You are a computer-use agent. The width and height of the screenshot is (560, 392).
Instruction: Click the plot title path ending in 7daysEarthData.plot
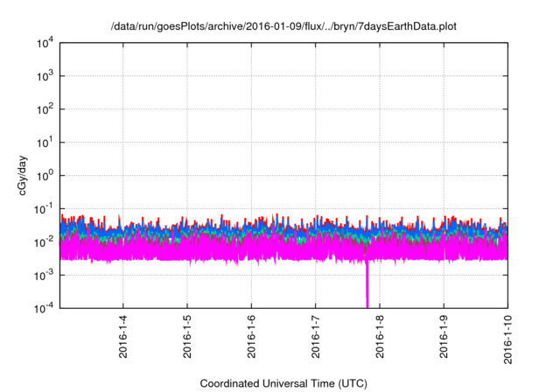[x=283, y=26]
